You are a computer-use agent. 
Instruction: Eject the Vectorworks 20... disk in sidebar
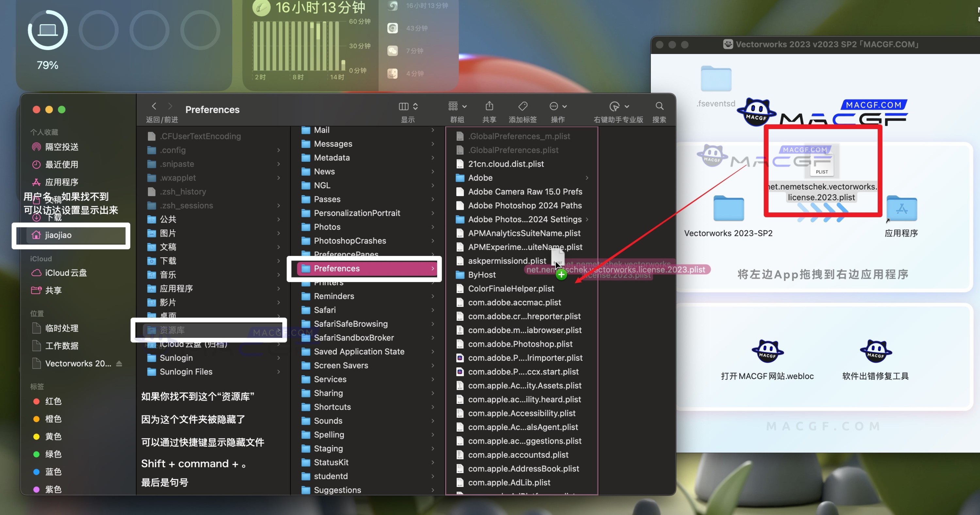tap(119, 363)
